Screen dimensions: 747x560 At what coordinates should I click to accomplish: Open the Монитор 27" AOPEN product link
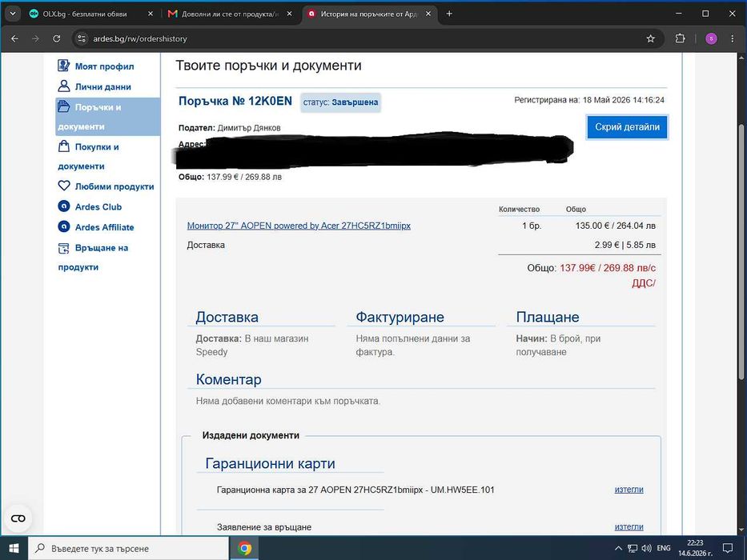[x=299, y=226]
